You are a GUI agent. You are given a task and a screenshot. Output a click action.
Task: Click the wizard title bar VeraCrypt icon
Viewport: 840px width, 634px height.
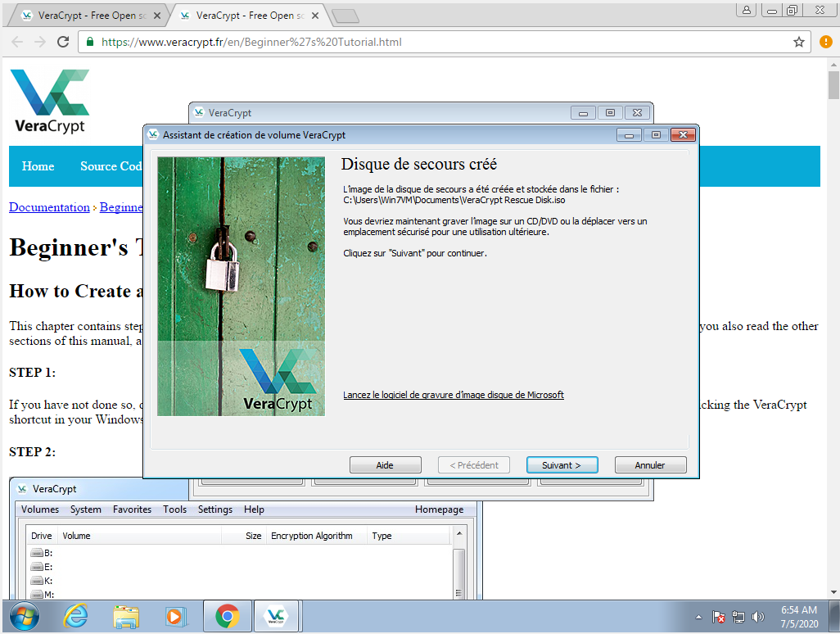(153, 134)
